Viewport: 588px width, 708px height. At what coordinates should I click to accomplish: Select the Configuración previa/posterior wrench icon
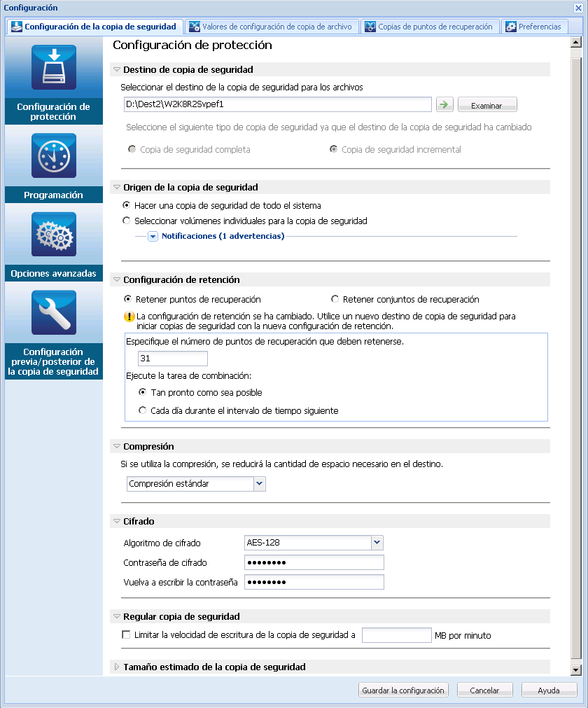[53, 312]
